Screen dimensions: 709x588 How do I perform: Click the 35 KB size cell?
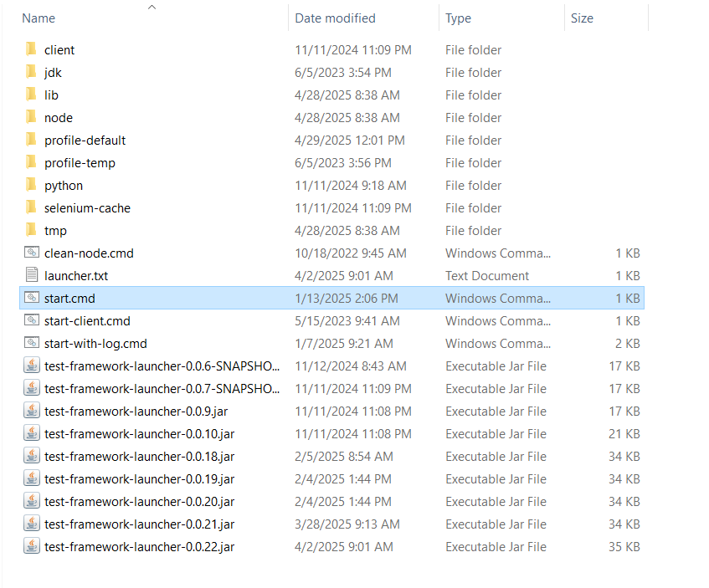(x=624, y=547)
